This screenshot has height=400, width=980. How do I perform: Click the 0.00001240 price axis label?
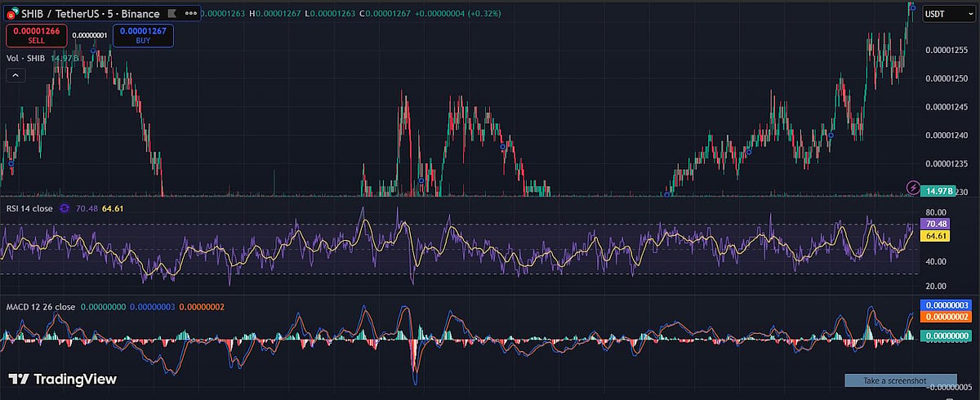(947, 135)
